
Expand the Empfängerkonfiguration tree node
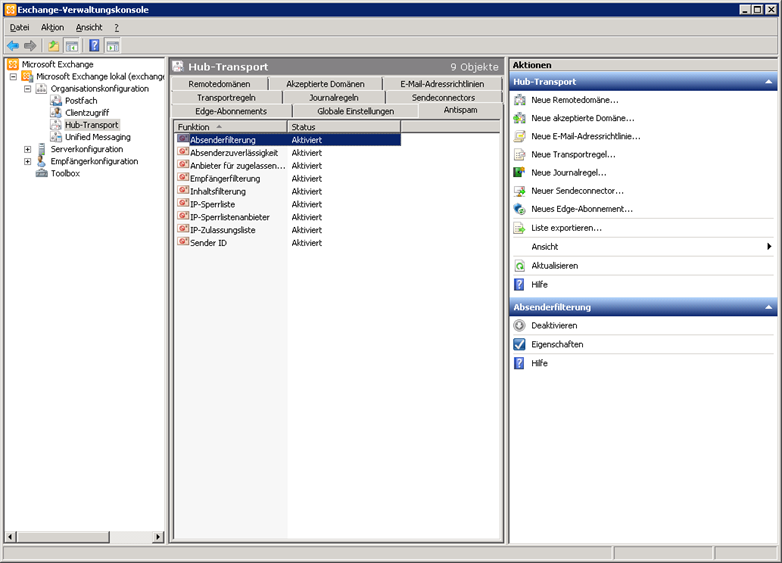[28, 161]
